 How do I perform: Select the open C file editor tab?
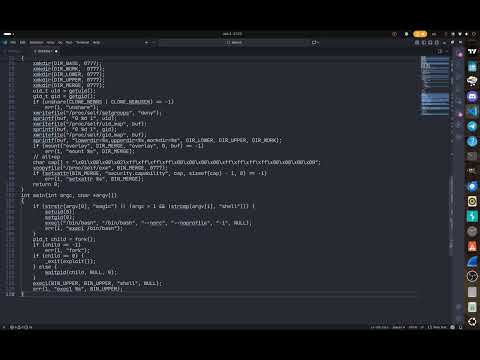click(45, 51)
